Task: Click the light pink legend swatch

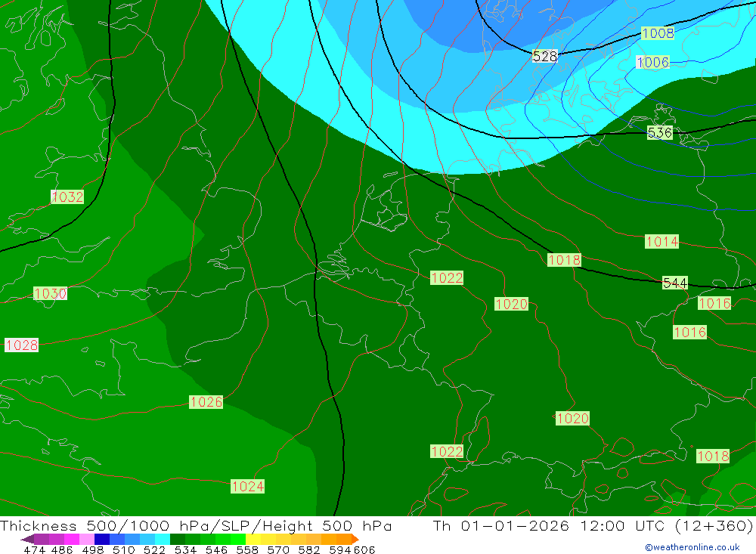Action: click(x=85, y=539)
